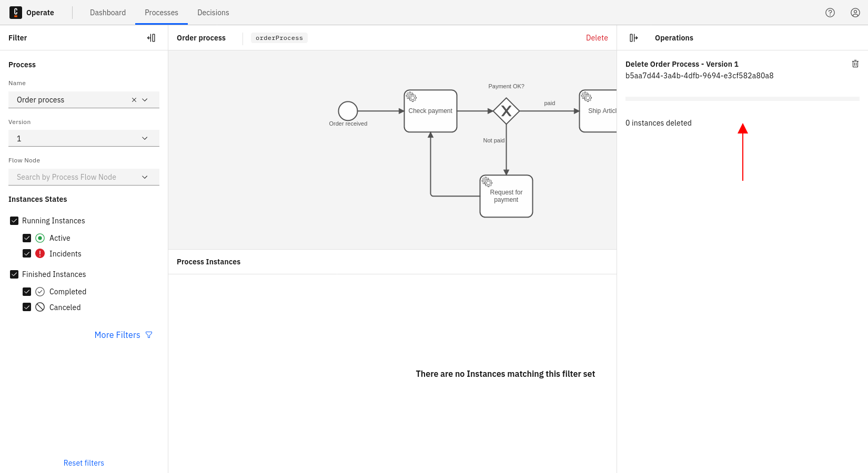Collapse the Operations panel
The width and height of the screenshot is (868, 473).
point(633,38)
